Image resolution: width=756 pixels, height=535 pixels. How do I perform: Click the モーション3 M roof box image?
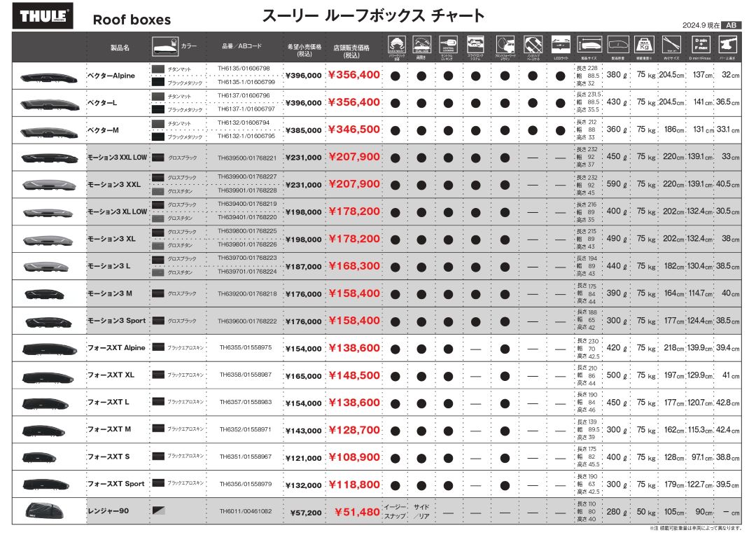click(x=45, y=294)
